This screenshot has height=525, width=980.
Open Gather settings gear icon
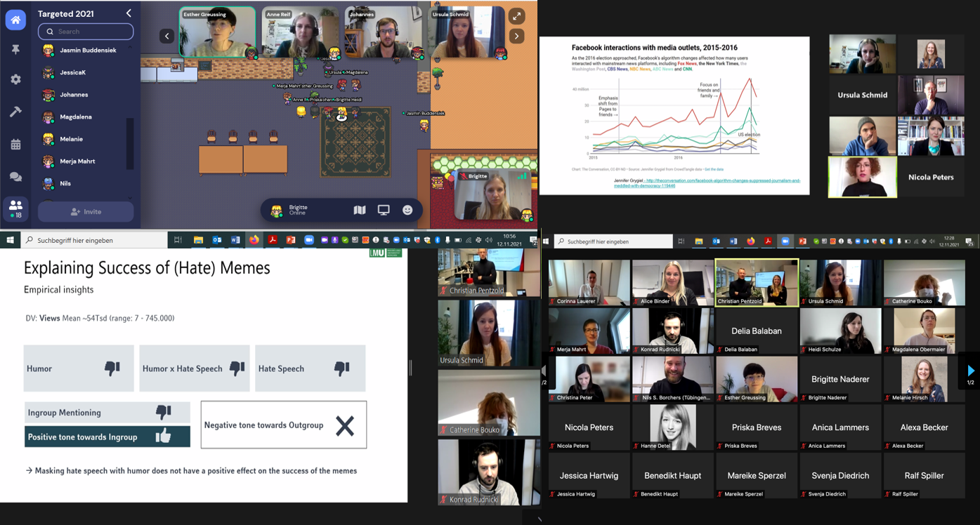[15, 80]
